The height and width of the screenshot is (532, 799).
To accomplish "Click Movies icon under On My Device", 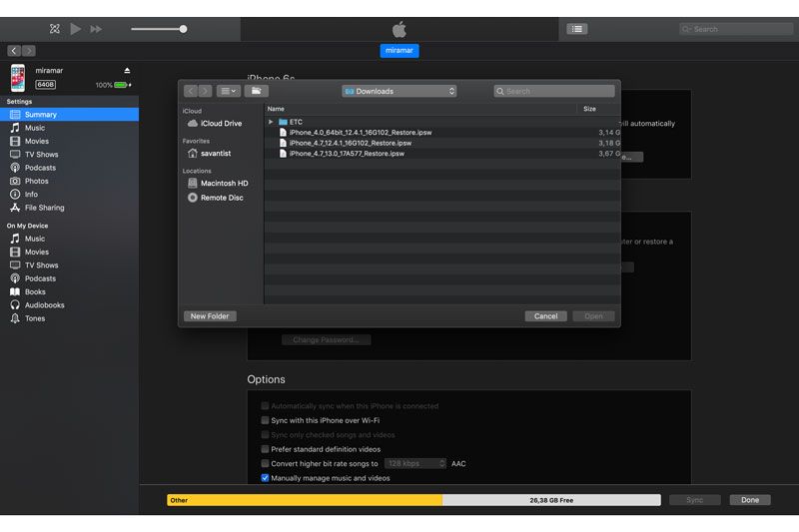I will [15, 252].
